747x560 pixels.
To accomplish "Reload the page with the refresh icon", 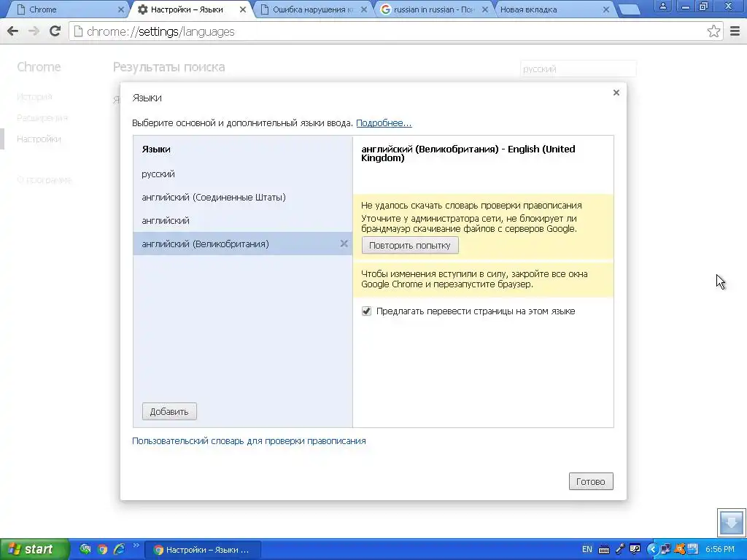I will (x=55, y=31).
